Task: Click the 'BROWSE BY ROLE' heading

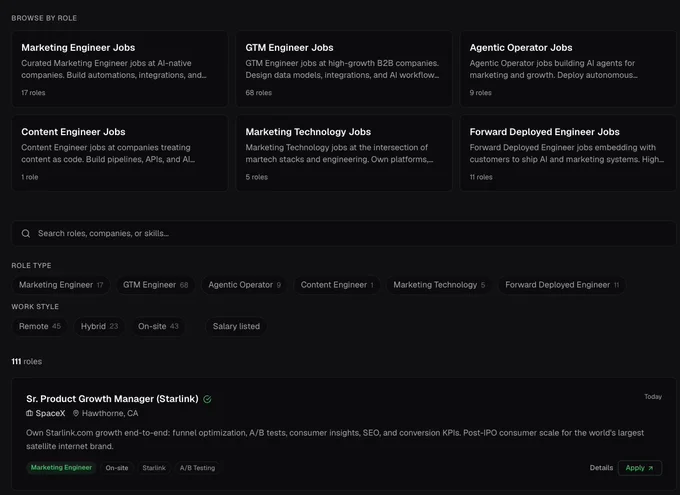Action: pyautogui.click(x=44, y=18)
